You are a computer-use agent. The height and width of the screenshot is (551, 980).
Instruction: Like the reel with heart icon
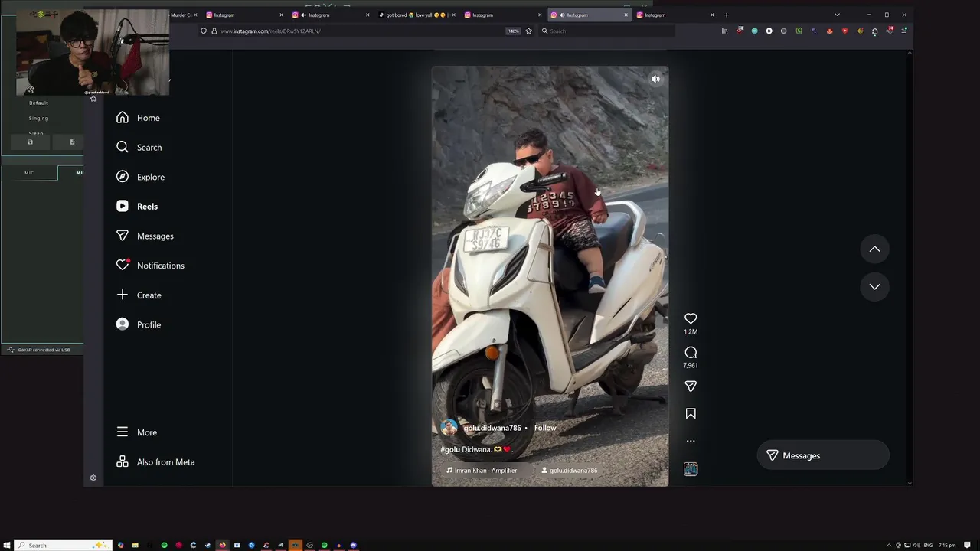coord(691,318)
